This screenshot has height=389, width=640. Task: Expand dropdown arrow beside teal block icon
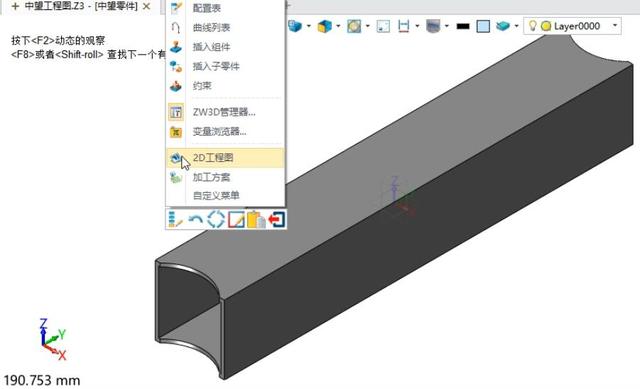[516, 26]
